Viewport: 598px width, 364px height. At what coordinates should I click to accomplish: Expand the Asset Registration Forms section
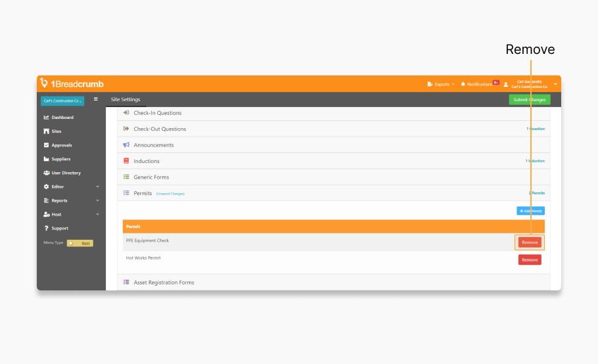click(334, 283)
